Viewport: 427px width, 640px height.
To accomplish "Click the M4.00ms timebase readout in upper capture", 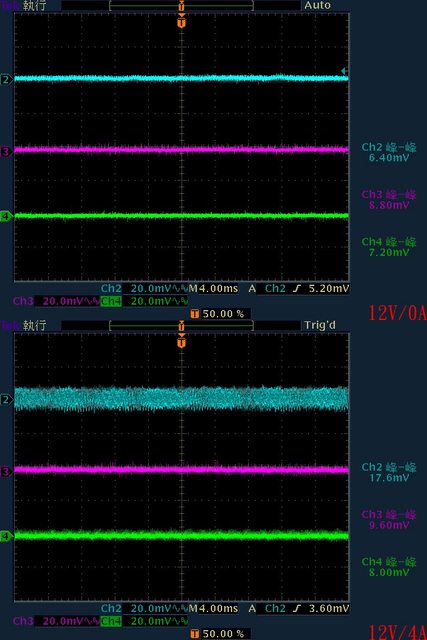I will coord(213,289).
